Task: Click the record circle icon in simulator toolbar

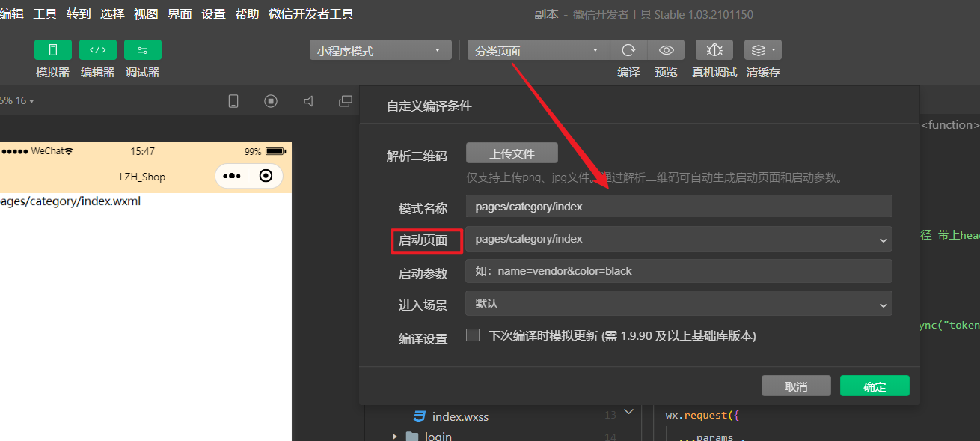Action: [x=271, y=101]
